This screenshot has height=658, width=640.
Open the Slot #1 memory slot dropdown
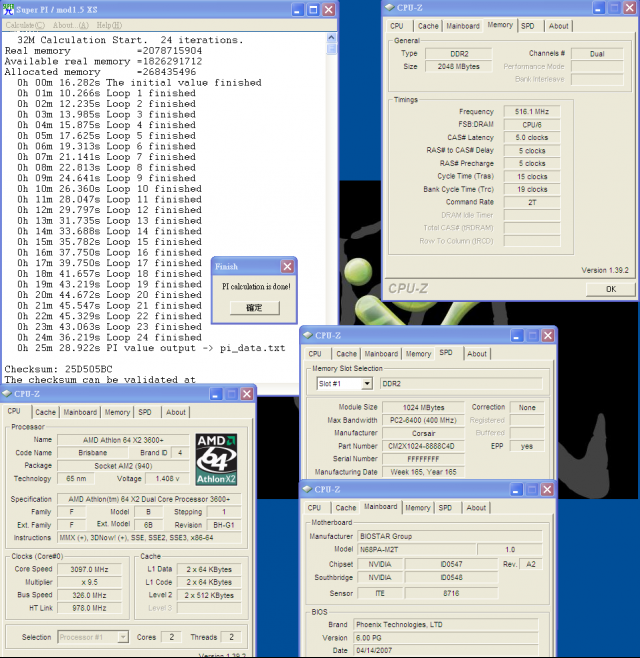tap(367, 384)
